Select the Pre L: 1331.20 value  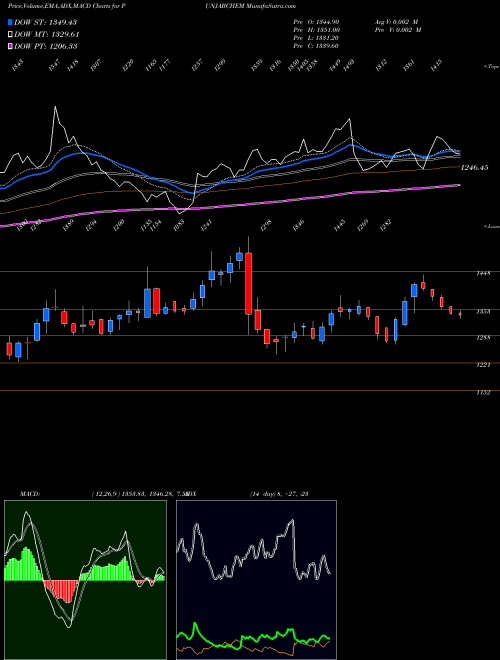tap(316, 38)
